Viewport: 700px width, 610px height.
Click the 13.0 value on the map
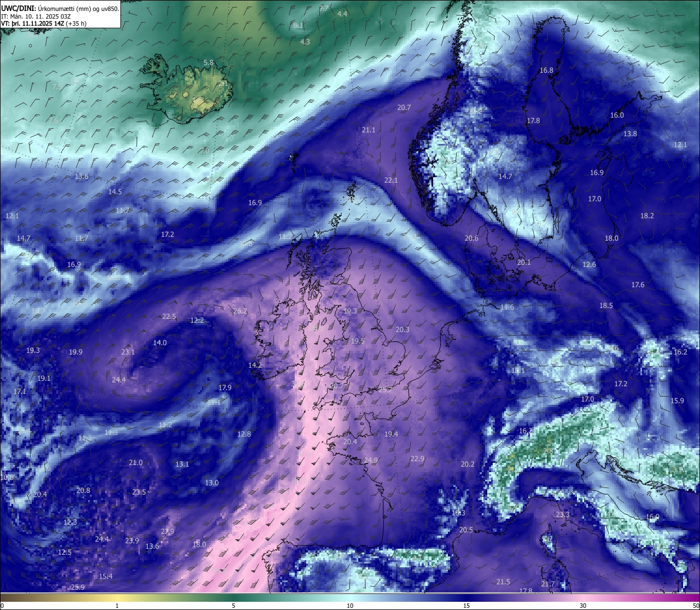click(212, 483)
